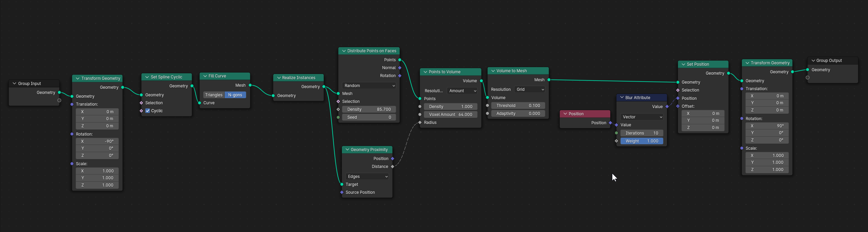Collapse the Position input node
Image resolution: width=868 pixels, height=232 pixels.
565,114
